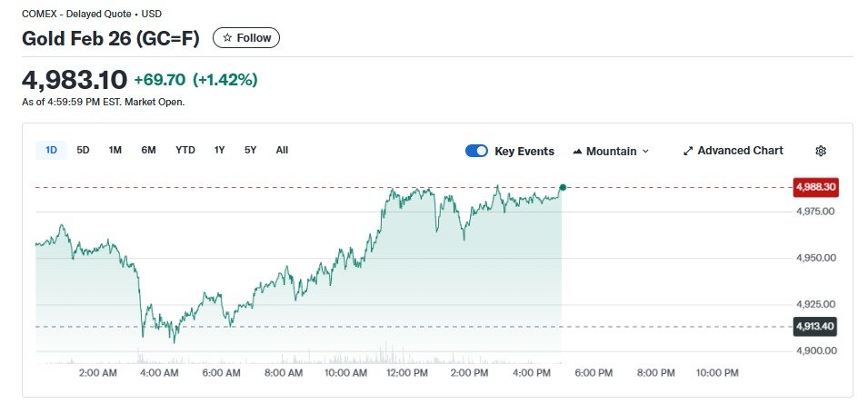Switch to the 6M range

pyautogui.click(x=148, y=150)
